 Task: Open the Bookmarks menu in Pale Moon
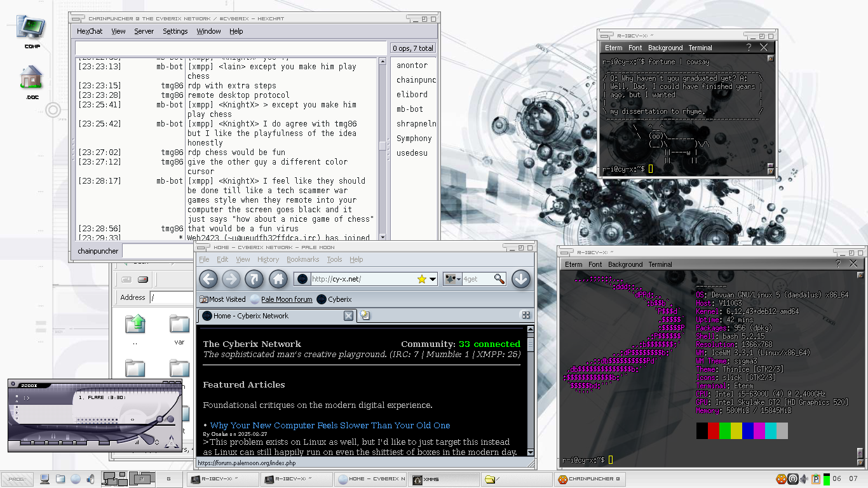302,259
